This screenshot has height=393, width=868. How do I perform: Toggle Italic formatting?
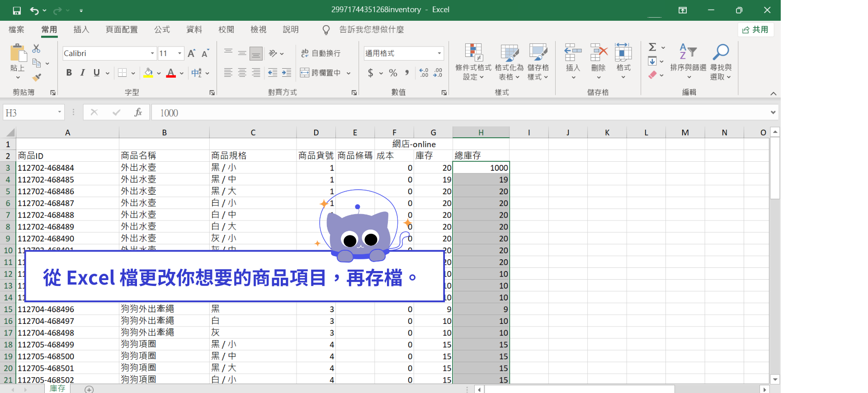pyautogui.click(x=83, y=73)
